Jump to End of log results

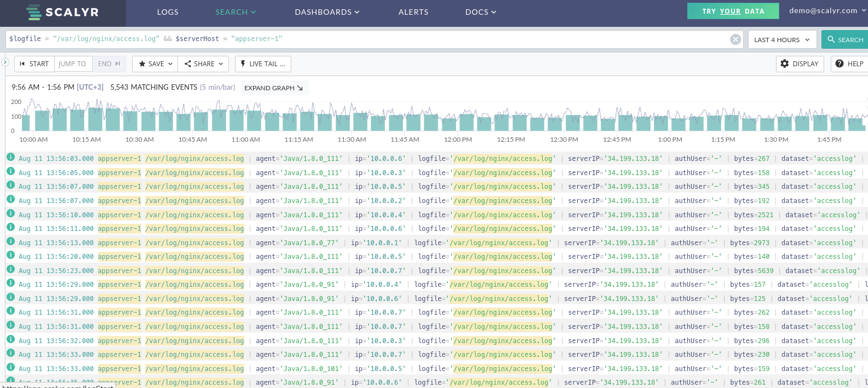click(x=109, y=64)
